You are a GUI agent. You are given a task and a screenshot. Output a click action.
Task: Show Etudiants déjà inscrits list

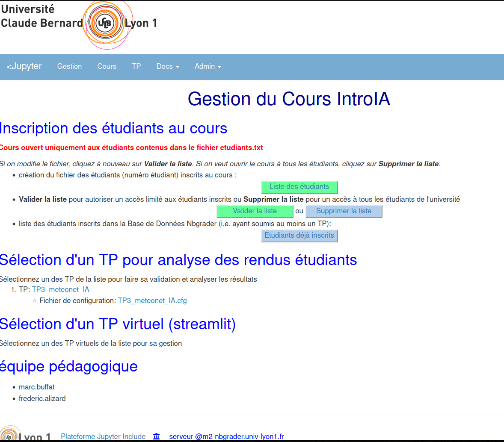tap(299, 236)
